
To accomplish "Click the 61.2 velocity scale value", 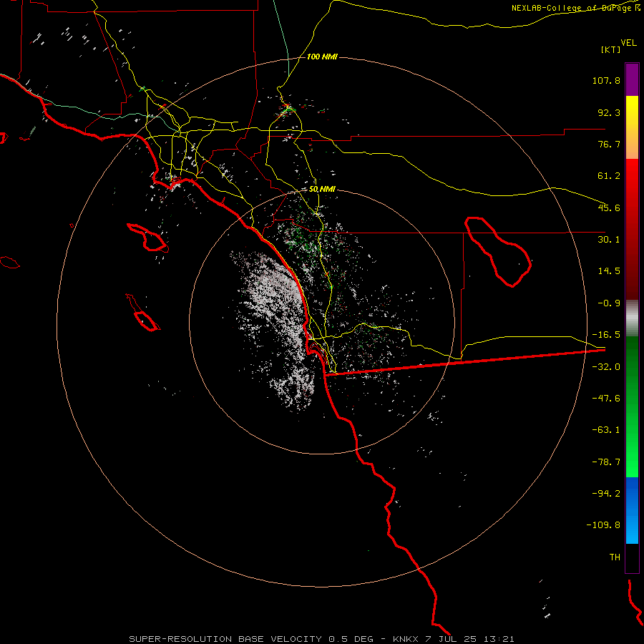I will pos(609,176).
